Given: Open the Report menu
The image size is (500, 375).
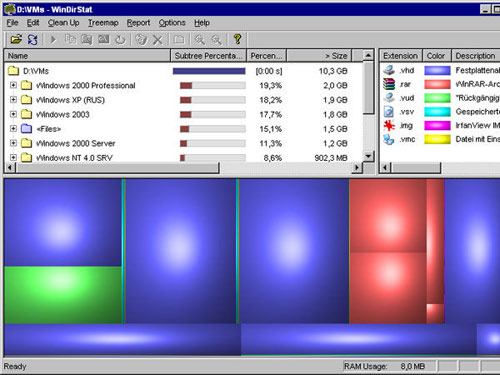Looking at the screenshot, I should point(138,23).
